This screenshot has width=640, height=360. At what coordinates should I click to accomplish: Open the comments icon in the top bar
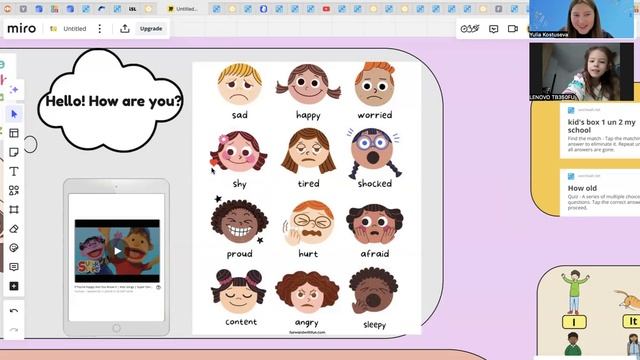[x=493, y=29]
